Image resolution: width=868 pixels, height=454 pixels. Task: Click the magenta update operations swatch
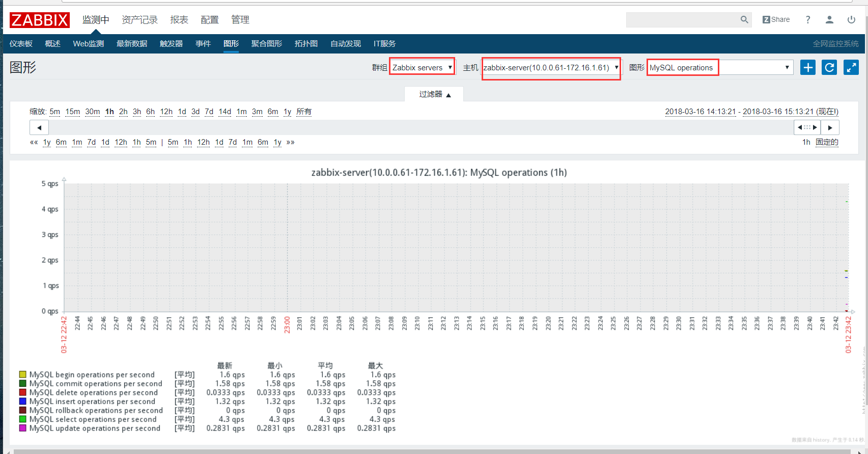point(22,429)
